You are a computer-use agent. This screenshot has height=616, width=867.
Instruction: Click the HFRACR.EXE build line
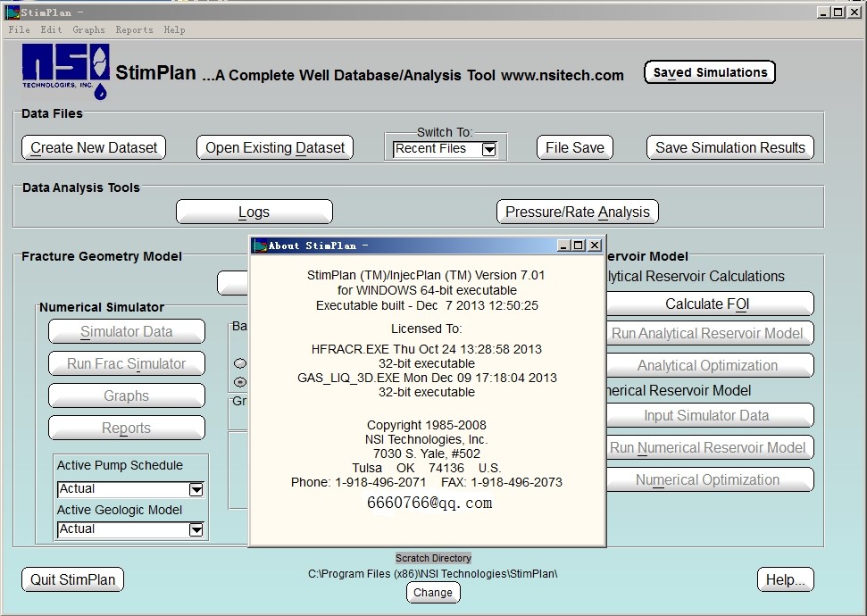point(426,349)
